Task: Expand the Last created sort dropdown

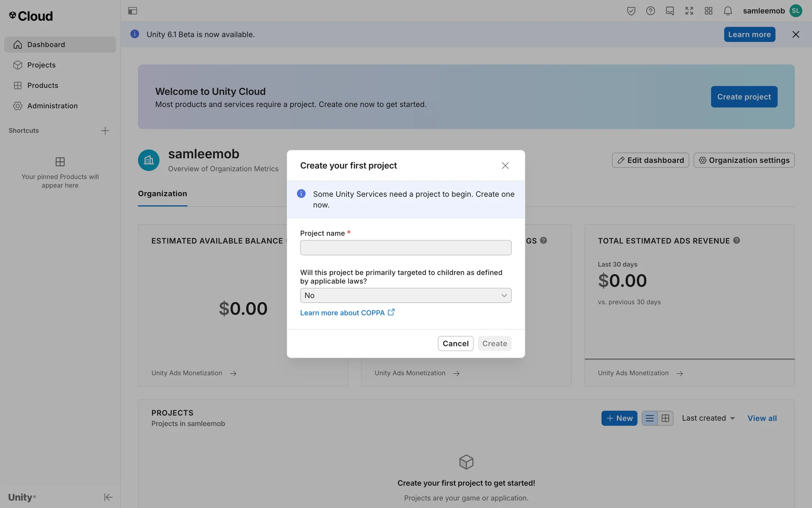Action: point(708,418)
